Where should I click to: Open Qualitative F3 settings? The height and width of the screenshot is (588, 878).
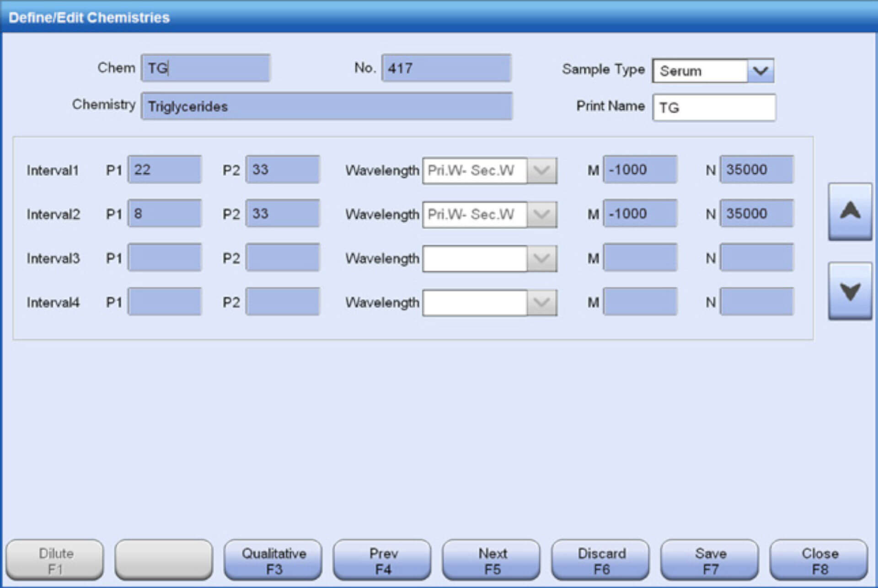click(273, 561)
